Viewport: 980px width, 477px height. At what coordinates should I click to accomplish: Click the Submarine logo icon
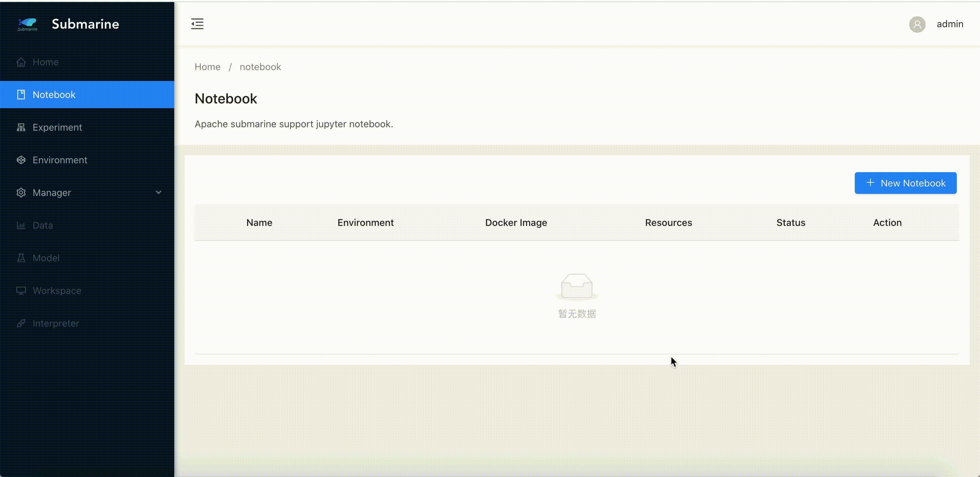coord(27,24)
